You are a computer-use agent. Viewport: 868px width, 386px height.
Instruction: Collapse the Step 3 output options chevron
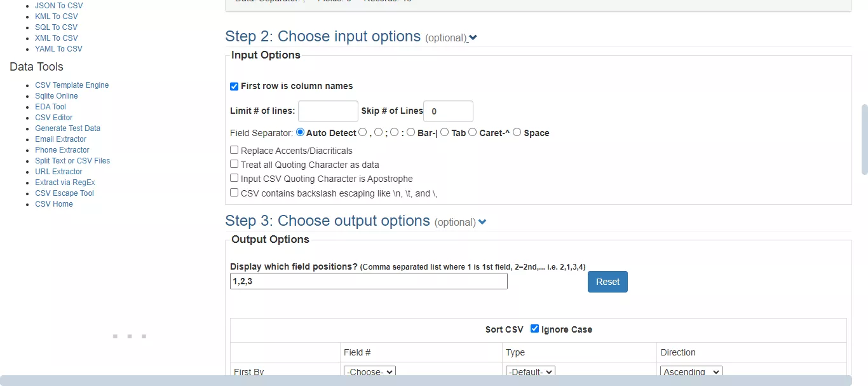[x=482, y=222]
